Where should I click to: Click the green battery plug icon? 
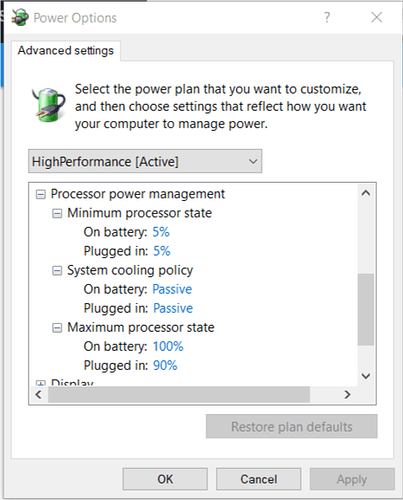[49, 105]
